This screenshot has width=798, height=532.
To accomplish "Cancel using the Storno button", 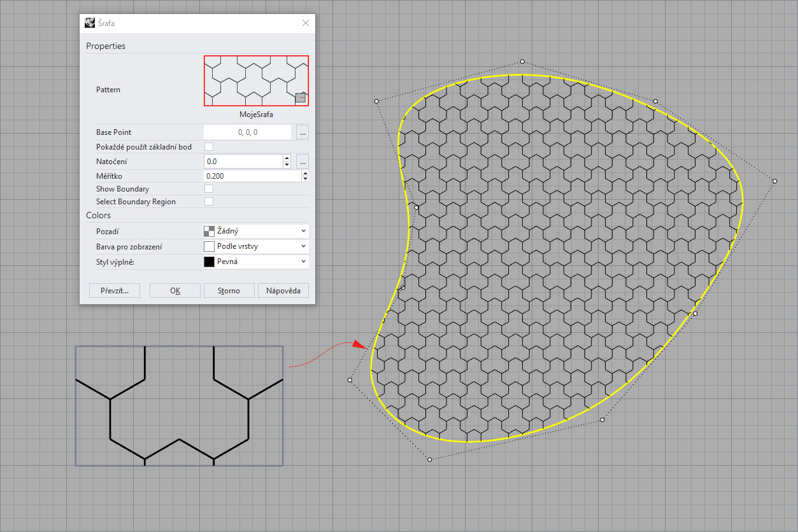I will 229,291.
